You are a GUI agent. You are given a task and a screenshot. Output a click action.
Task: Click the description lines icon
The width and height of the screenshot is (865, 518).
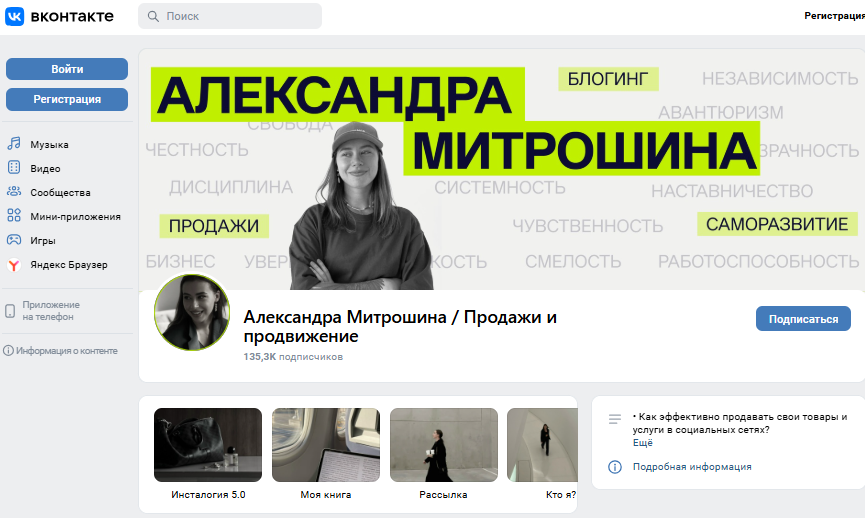615,419
